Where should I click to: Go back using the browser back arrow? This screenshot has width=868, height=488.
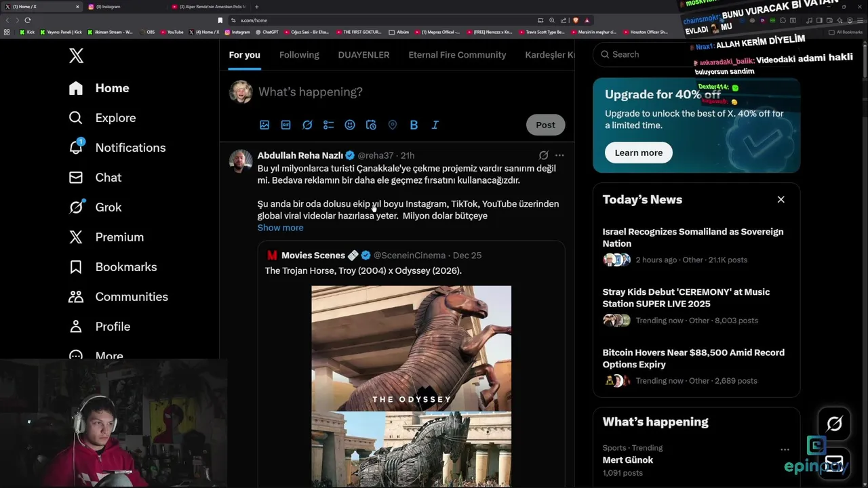coord(7,20)
